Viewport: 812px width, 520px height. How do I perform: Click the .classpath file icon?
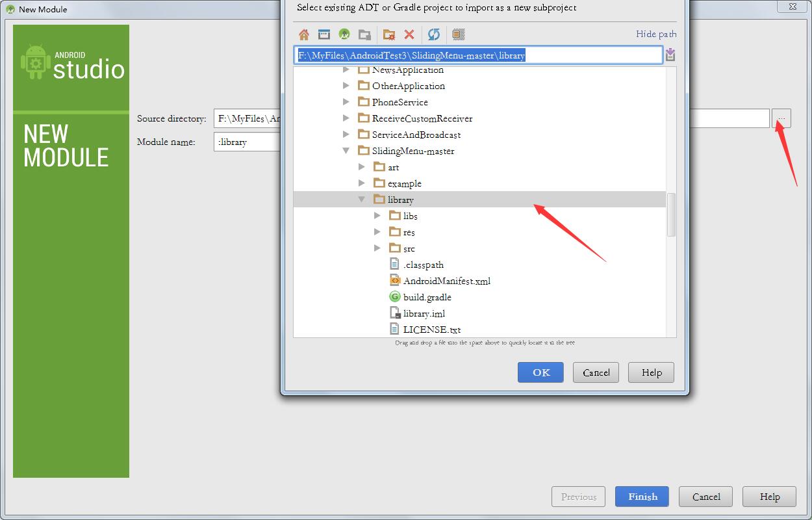coord(394,264)
